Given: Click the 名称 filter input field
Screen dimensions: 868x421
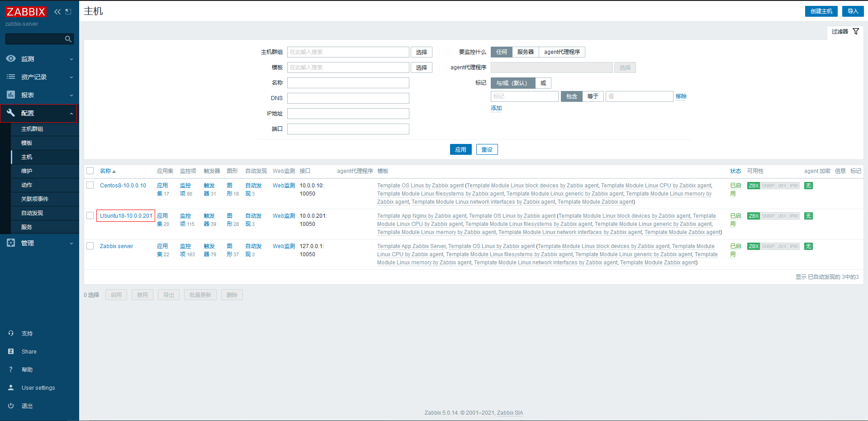Looking at the screenshot, I should coord(348,83).
